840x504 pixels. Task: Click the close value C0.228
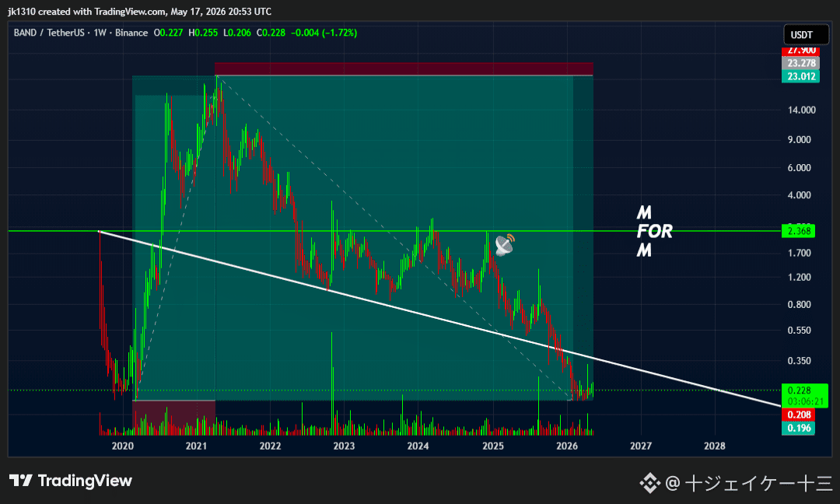tap(271, 33)
